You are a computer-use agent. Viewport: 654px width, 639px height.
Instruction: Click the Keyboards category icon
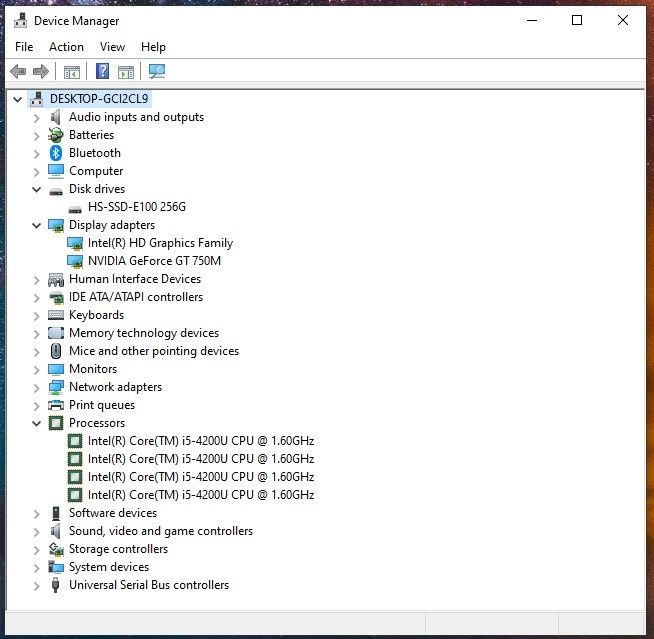click(x=56, y=315)
